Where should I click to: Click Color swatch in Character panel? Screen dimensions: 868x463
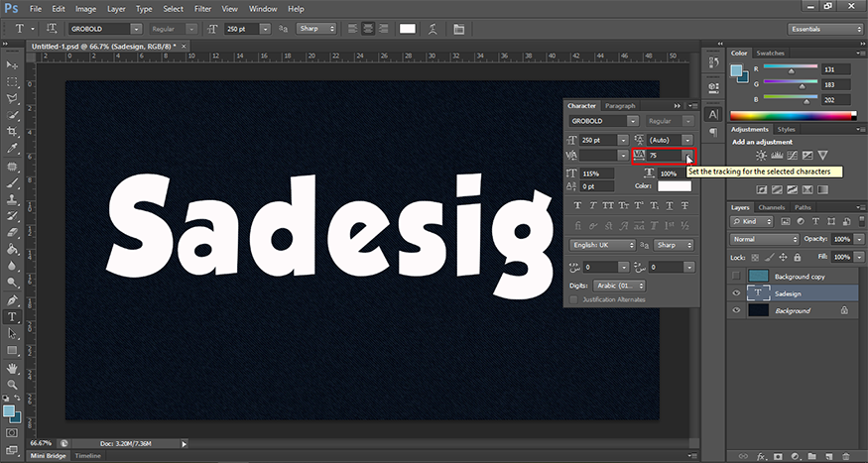pyautogui.click(x=675, y=186)
